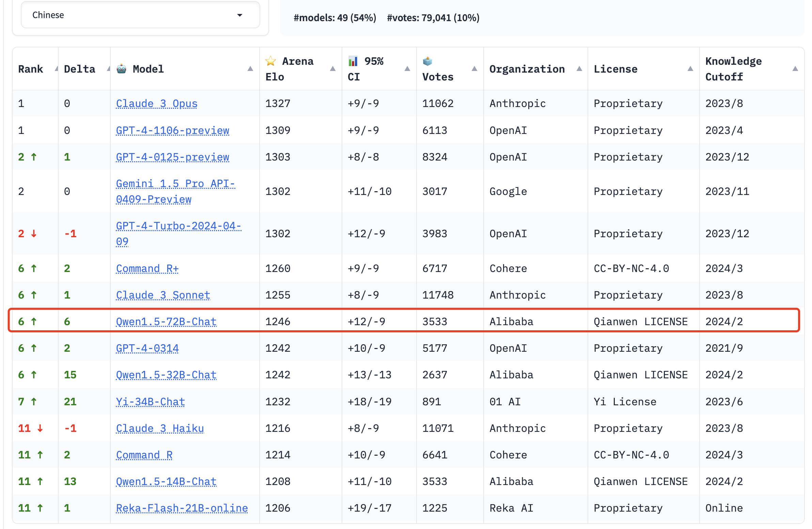The width and height of the screenshot is (812, 529).
Task: Sort by the Organization column arrow
Action: [579, 69]
